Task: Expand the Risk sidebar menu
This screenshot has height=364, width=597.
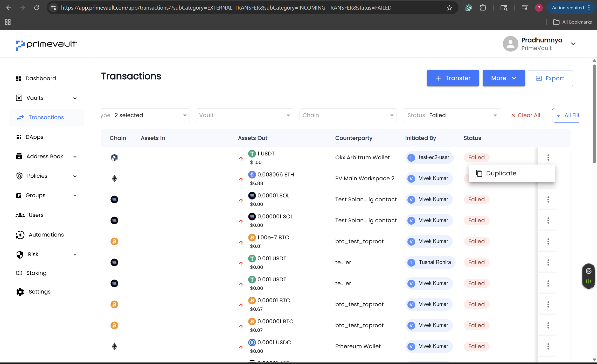Action: click(x=47, y=254)
